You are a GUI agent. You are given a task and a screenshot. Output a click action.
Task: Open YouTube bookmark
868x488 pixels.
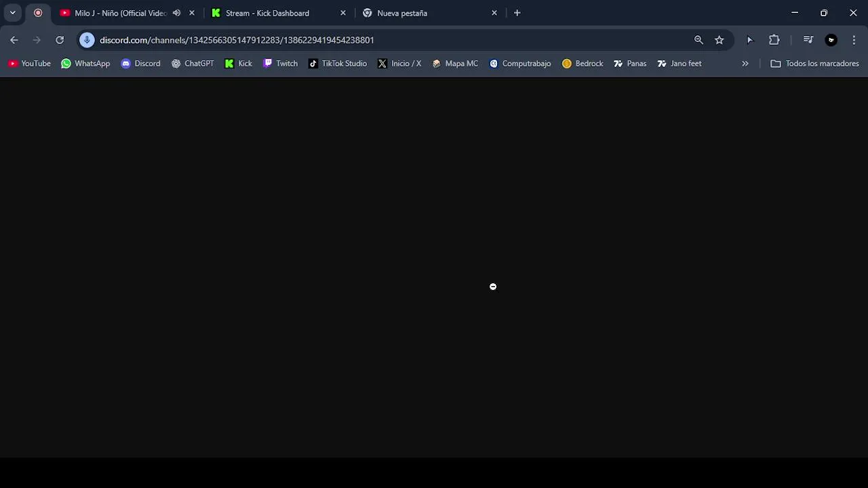pos(29,64)
